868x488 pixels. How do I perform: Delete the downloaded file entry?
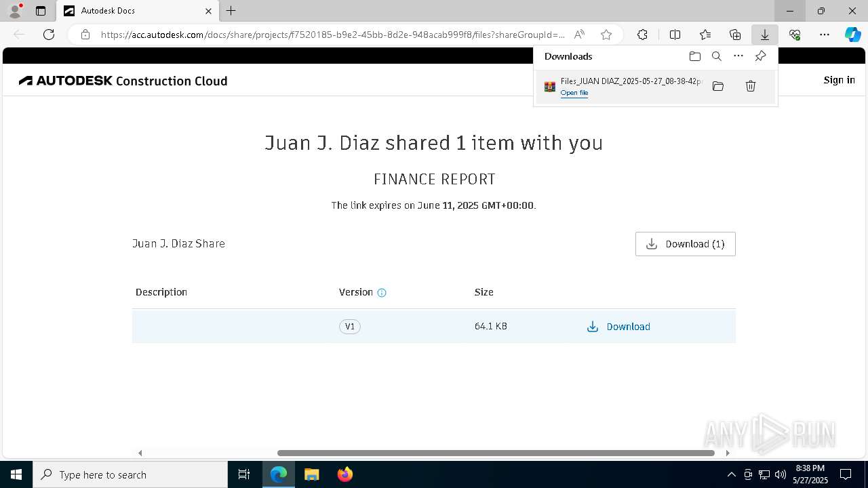pos(751,86)
